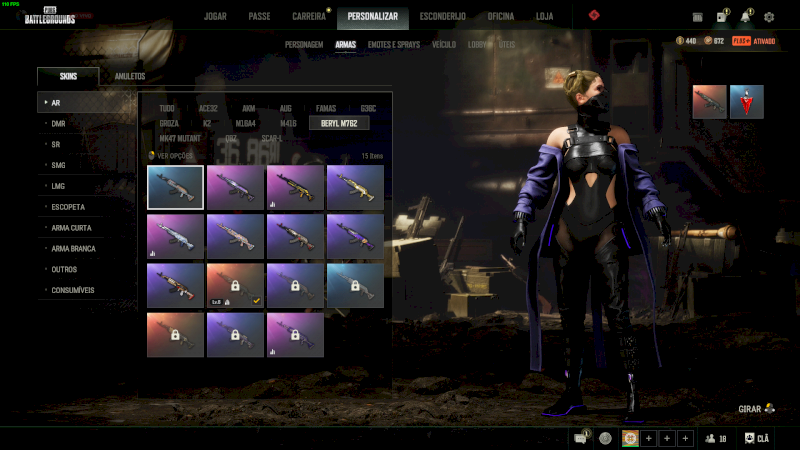The width and height of the screenshot is (800, 450).
Task: Expand the ARMA CURTA category
Action: (86, 228)
